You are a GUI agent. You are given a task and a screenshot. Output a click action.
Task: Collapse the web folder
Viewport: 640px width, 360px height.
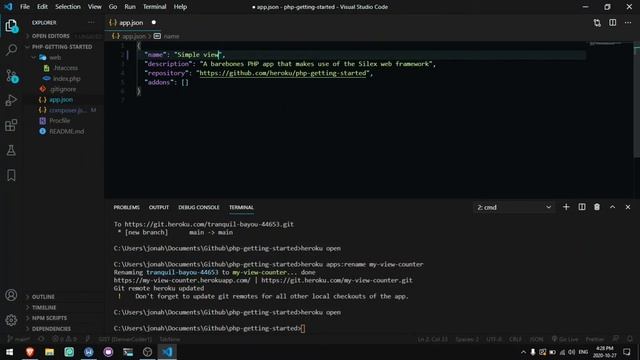pyautogui.click(x=55, y=58)
